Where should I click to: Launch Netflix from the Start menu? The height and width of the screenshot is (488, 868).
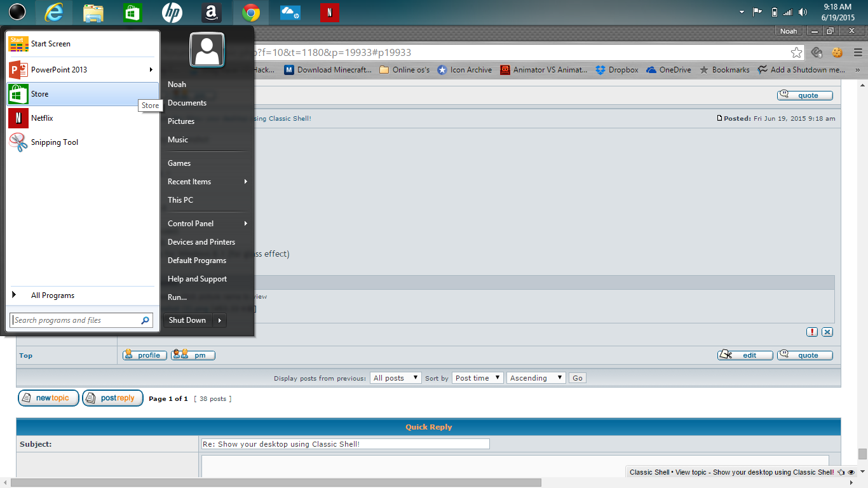(x=83, y=118)
